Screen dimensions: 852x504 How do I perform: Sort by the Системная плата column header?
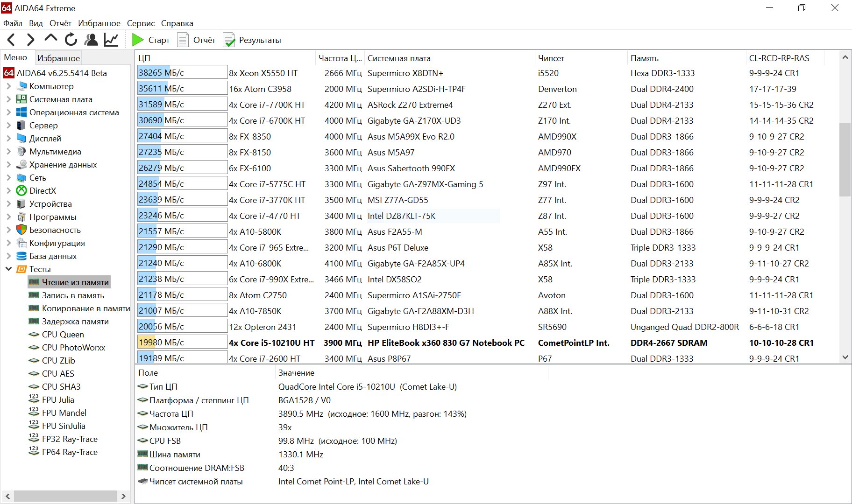449,58
